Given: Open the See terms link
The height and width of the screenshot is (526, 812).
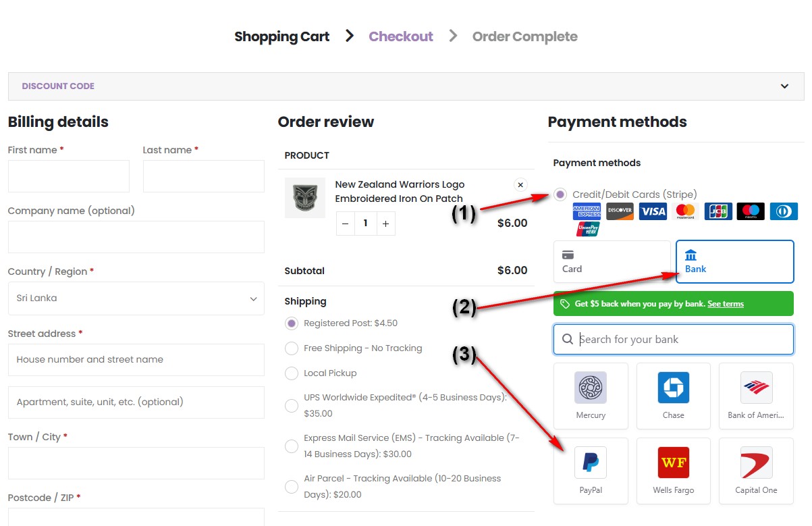Looking at the screenshot, I should [725, 304].
